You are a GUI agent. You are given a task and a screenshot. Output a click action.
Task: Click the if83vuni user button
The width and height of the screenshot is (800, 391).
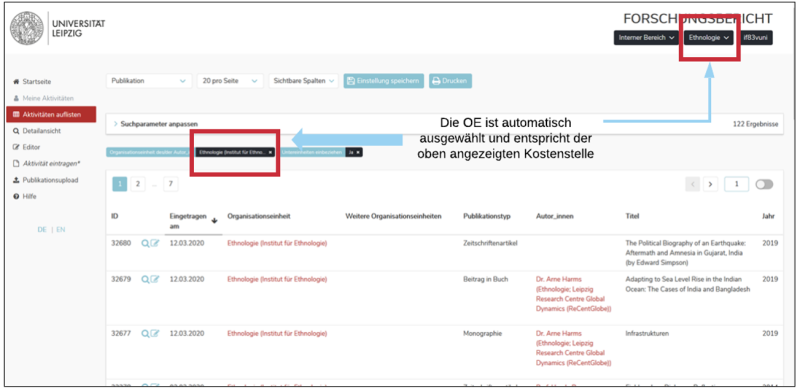point(756,38)
